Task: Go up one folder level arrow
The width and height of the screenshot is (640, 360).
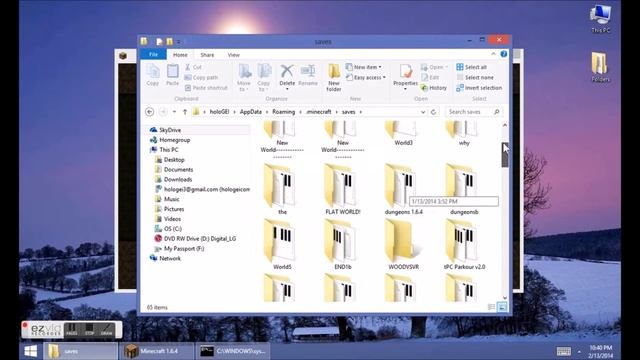Action: [x=185, y=112]
